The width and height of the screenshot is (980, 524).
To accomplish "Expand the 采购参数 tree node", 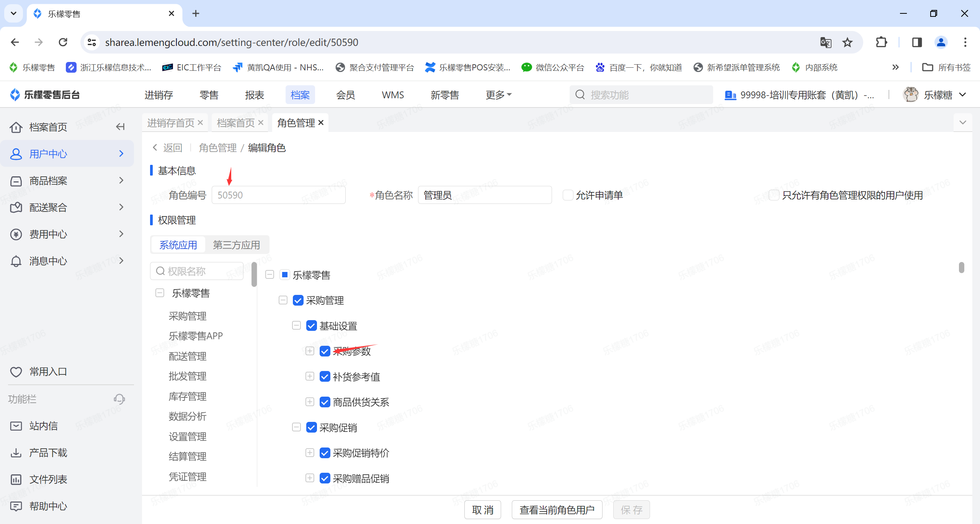I will [310, 351].
